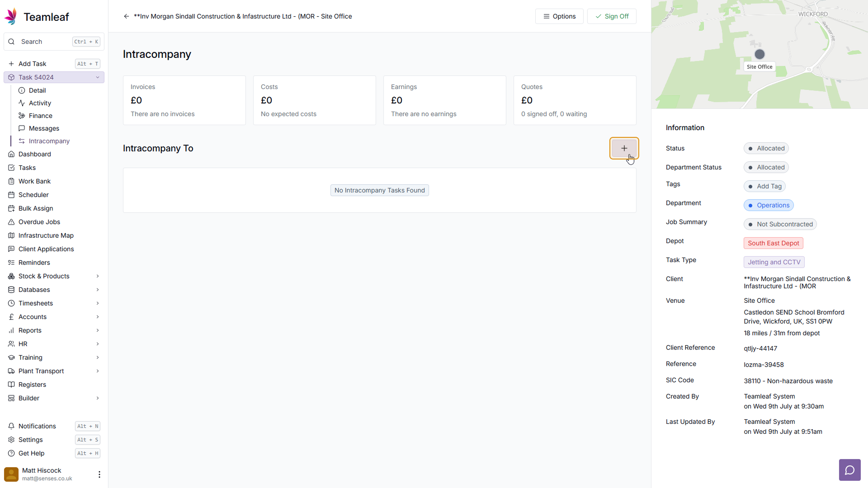Click the Work Bank clipboard icon
The width and height of the screenshot is (868, 488).
click(11, 181)
